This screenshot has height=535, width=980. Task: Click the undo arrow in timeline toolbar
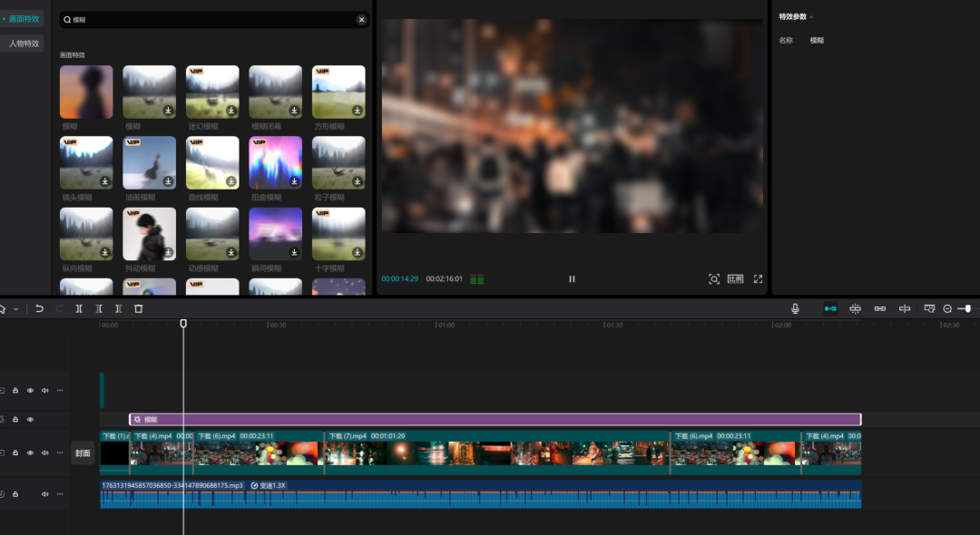pos(39,309)
